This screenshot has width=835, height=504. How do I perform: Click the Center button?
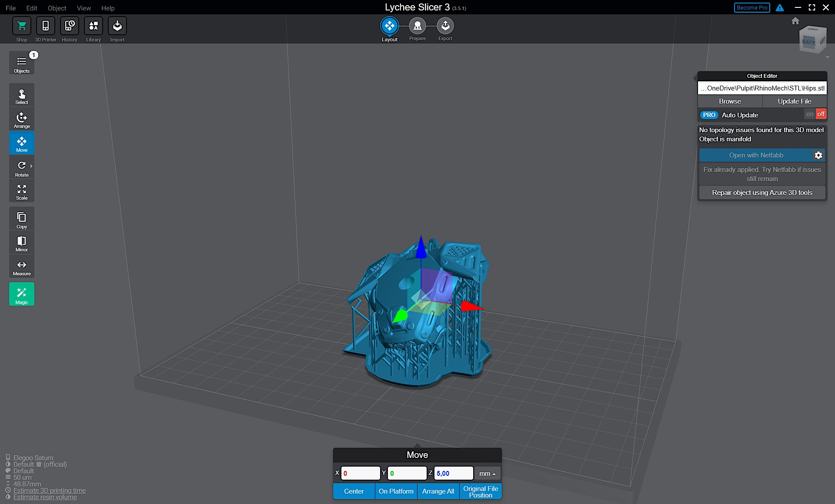click(354, 491)
